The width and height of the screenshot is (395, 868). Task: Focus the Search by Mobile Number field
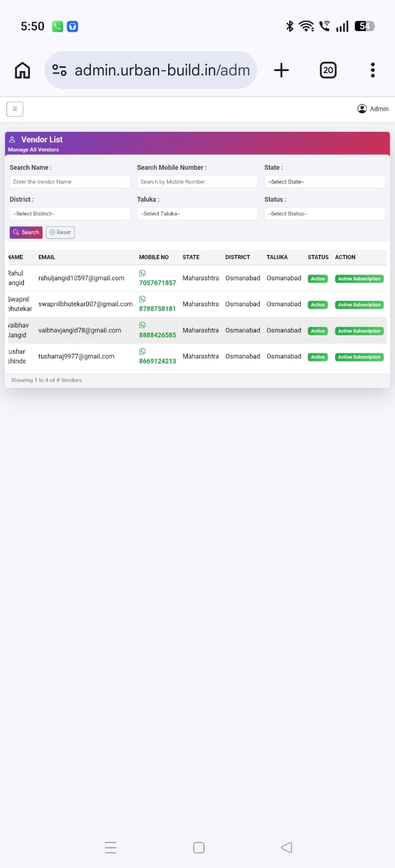tap(197, 182)
